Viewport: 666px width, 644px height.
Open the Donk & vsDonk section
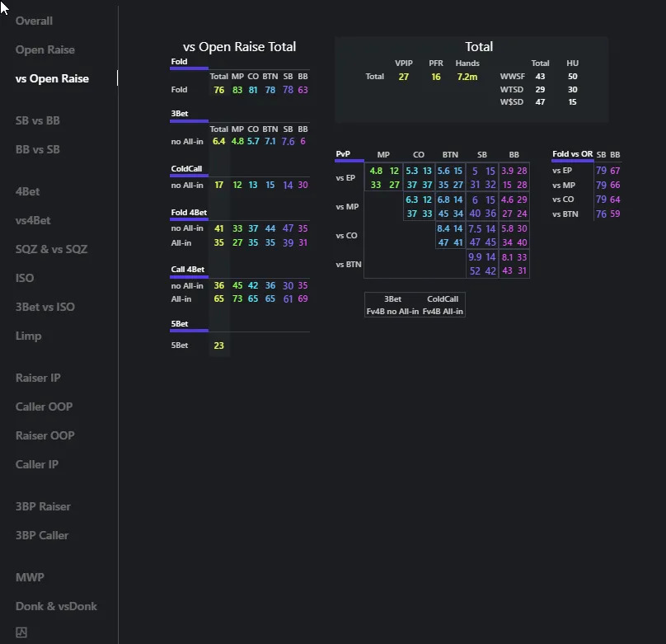pos(56,606)
